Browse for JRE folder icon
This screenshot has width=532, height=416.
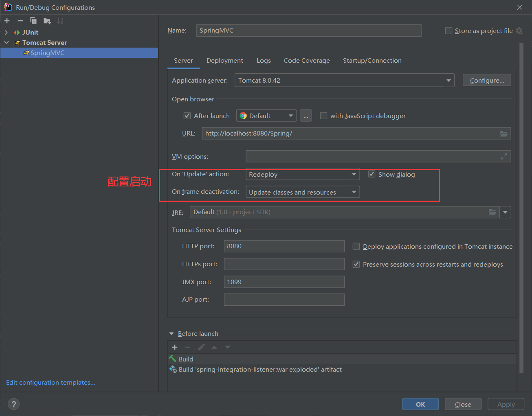[x=492, y=212]
